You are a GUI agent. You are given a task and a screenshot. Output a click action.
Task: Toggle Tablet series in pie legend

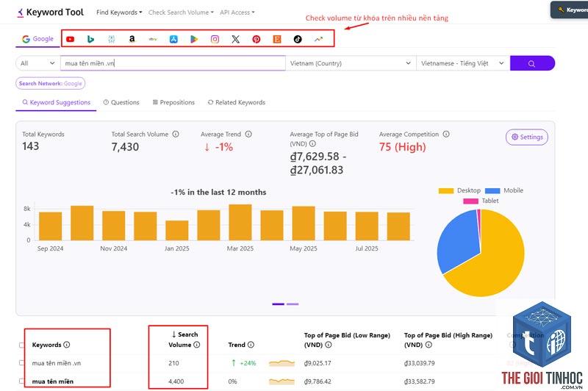(481, 201)
